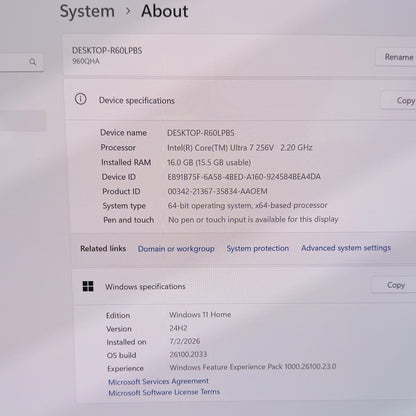
Task: Click the Product ID label
Action: click(x=121, y=191)
